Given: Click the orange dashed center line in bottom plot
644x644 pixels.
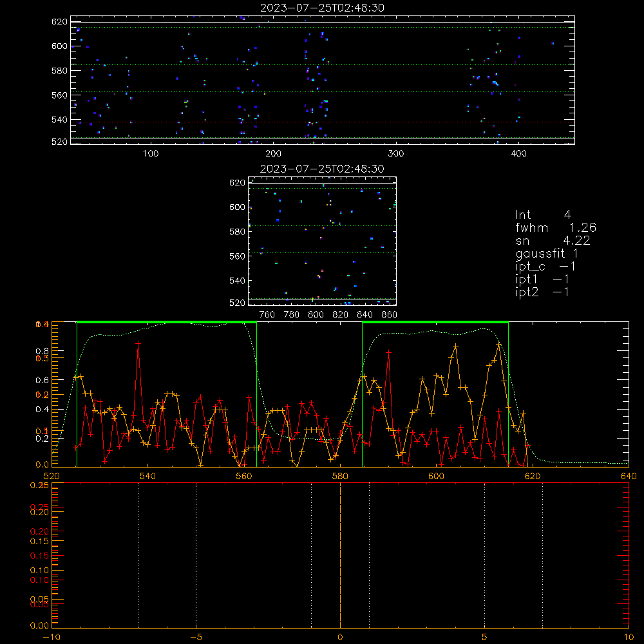Looking at the screenshot, I should click(340, 555).
